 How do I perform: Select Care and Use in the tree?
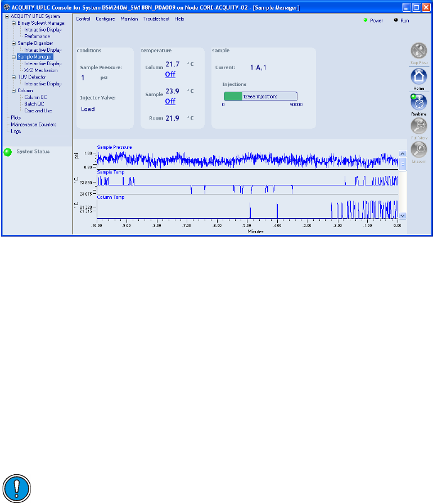(38, 111)
